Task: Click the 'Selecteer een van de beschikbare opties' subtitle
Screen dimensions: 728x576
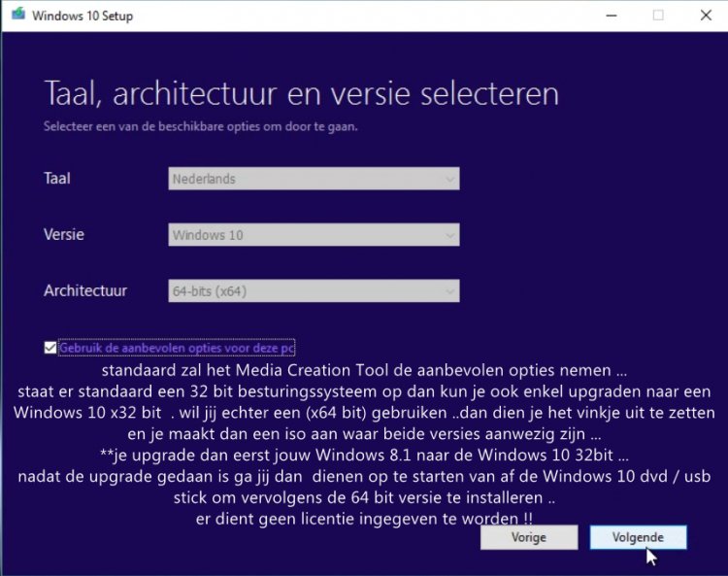Action: [200, 126]
